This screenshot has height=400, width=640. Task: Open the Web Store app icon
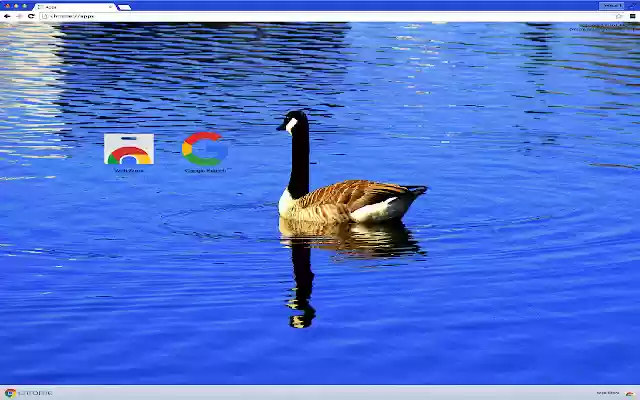[129, 149]
